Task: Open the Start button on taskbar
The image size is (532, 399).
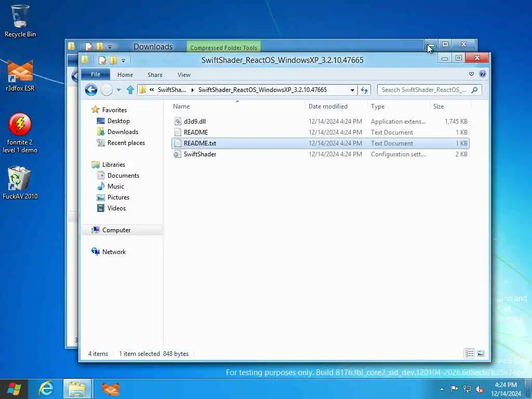Action: click(14, 389)
